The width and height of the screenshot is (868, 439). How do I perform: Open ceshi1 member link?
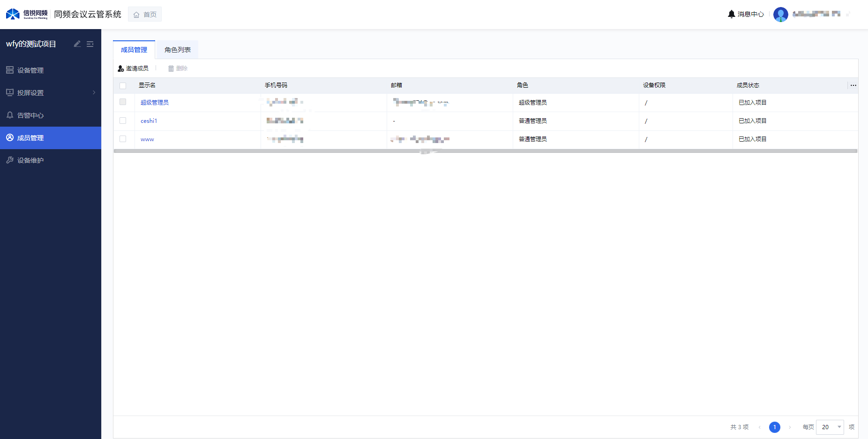tap(149, 121)
